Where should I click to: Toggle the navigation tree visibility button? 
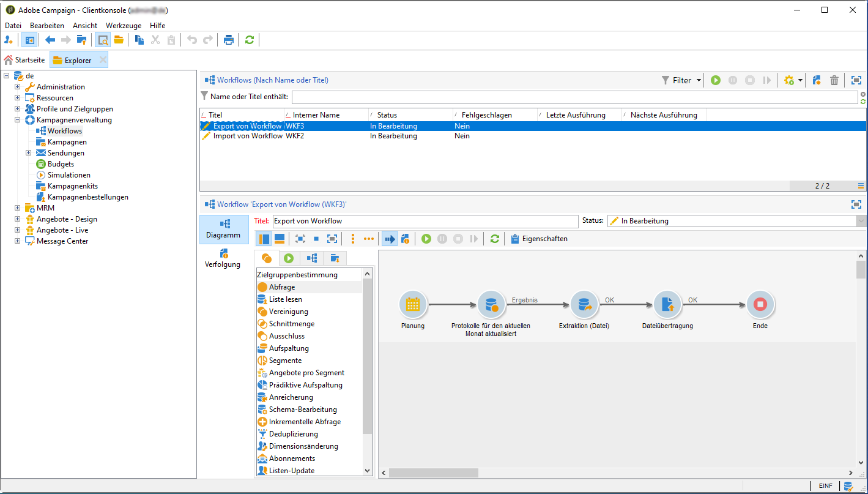(29, 40)
